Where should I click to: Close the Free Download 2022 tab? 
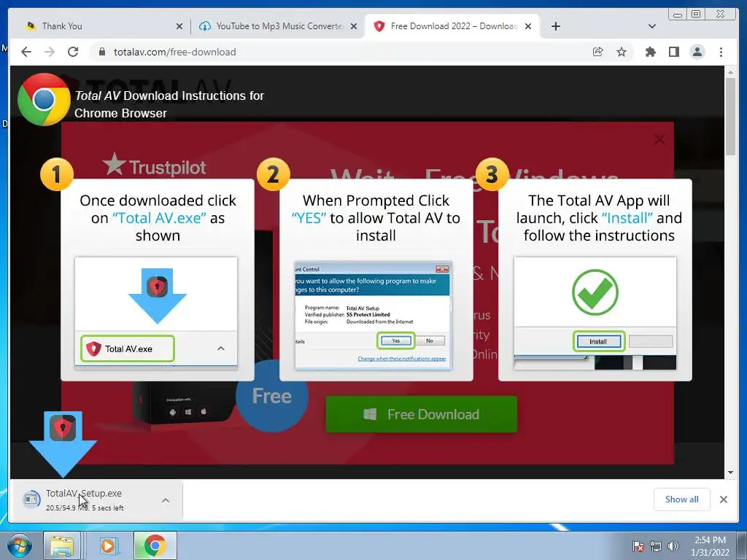[x=528, y=26]
